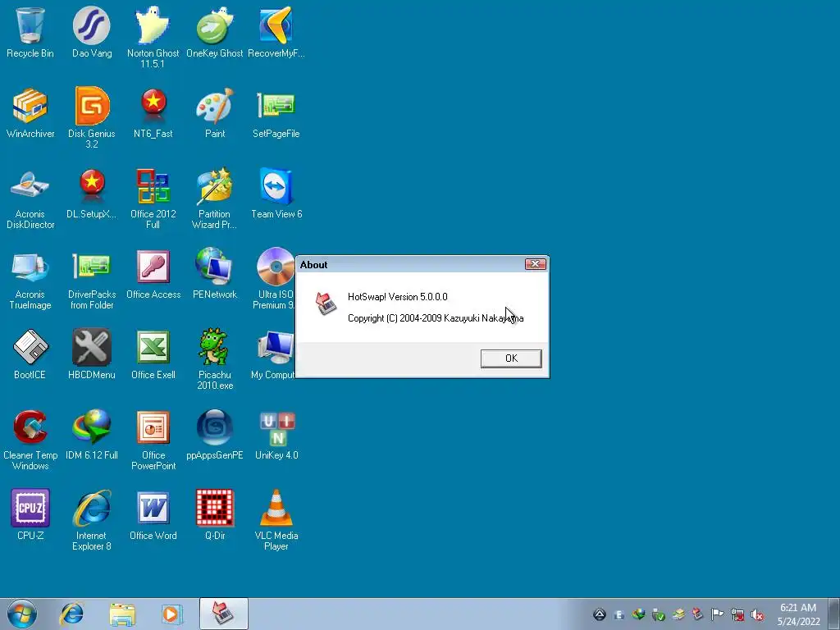
Task: Open Windows Explorer folder from taskbar
Action: (122, 614)
